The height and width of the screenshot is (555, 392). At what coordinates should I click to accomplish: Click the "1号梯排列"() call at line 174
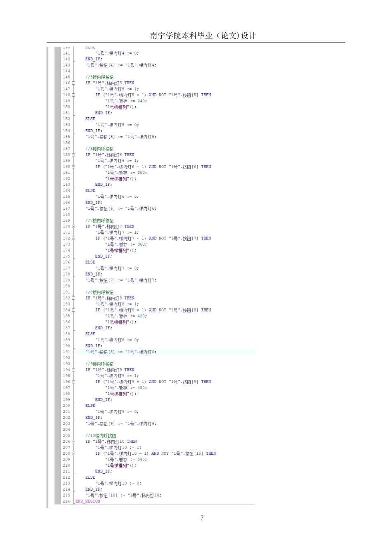[x=120, y=250]
